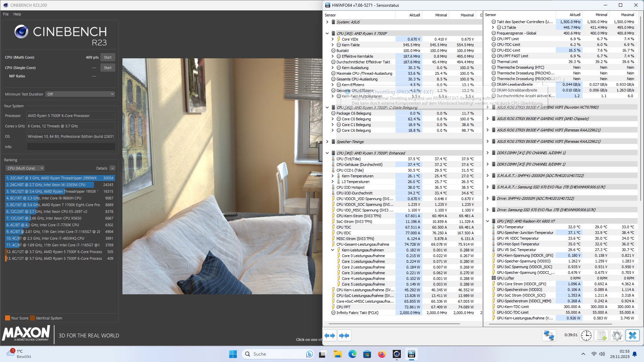
Task: Click the collapse columns arrows button in HWiNFO
Action: (x=344, y=336)
